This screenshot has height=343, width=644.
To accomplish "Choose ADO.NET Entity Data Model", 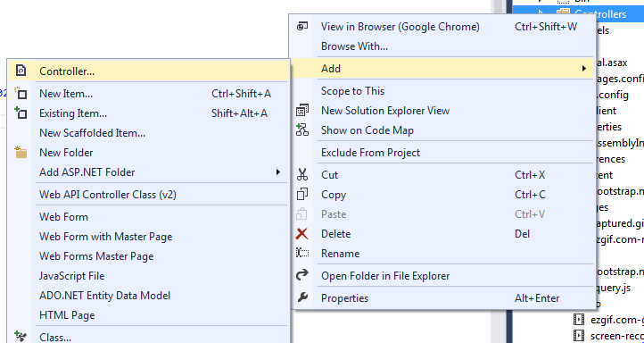I will [x=148, y=296].
